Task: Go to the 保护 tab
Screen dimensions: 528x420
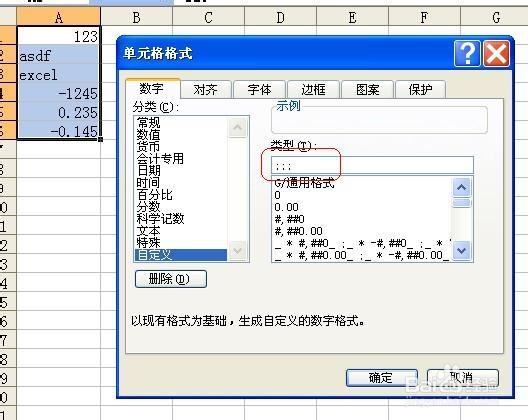Action: 421,90
